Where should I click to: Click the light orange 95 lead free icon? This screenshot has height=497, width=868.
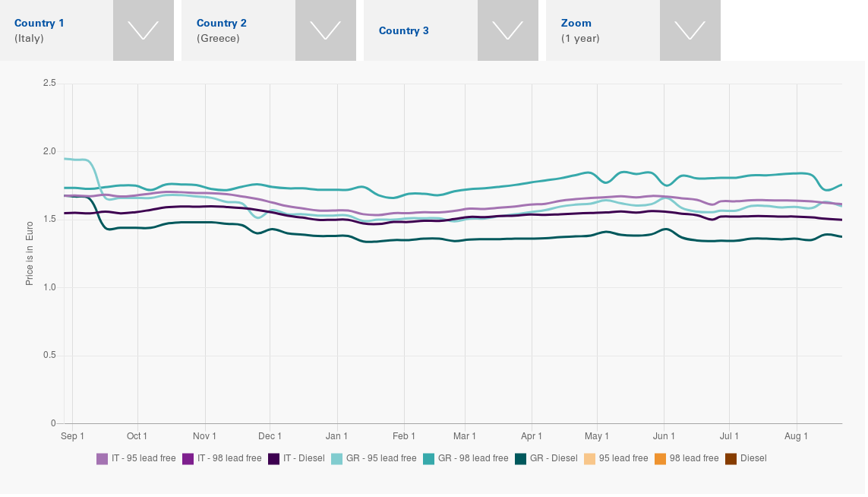[x=590, y=459]
